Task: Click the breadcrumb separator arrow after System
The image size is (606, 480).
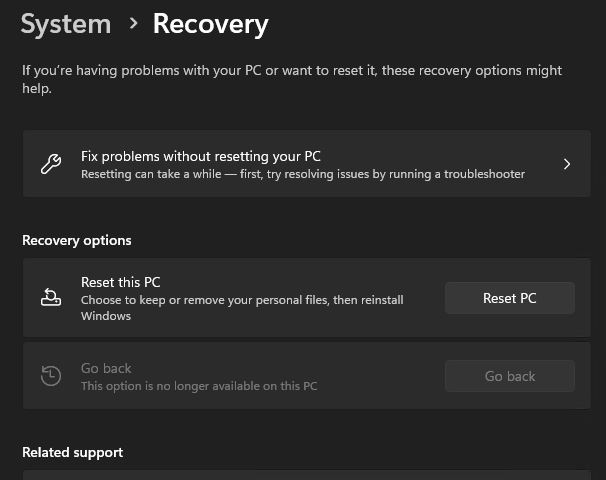Action: point(134,24)
